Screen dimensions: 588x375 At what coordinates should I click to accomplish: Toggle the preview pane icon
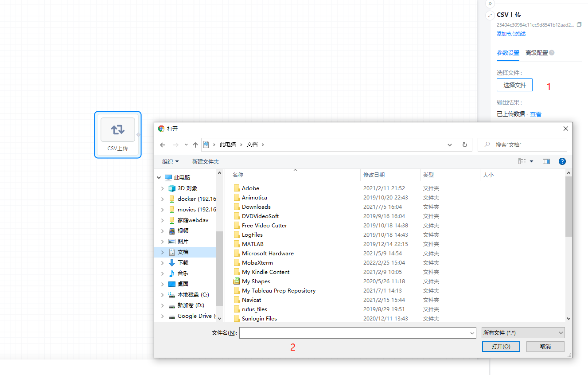[546, 162]
